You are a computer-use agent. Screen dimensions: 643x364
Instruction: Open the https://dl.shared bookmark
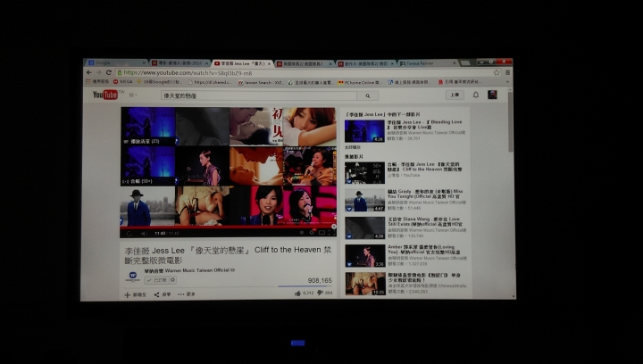211,82
